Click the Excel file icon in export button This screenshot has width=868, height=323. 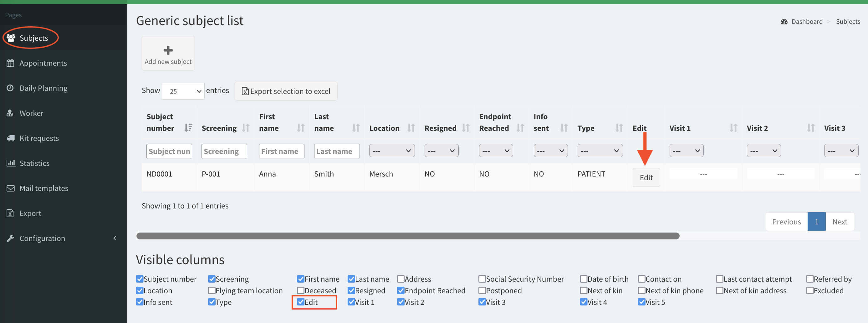click(245, 91)
